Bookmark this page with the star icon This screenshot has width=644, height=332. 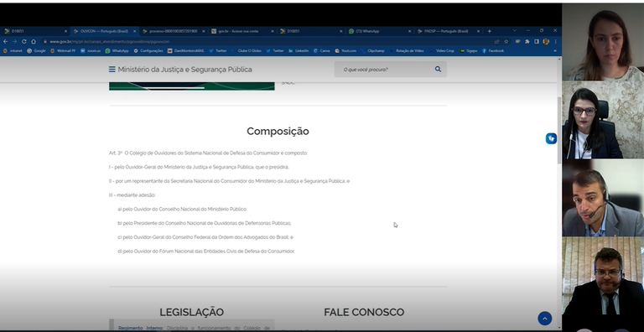[506, 42]
